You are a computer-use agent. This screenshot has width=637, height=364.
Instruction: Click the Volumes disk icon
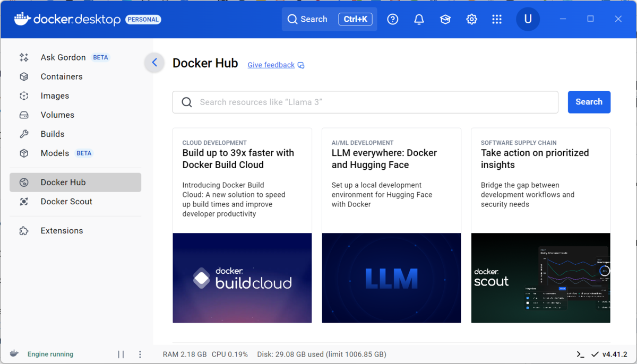[x=24, y=115]
